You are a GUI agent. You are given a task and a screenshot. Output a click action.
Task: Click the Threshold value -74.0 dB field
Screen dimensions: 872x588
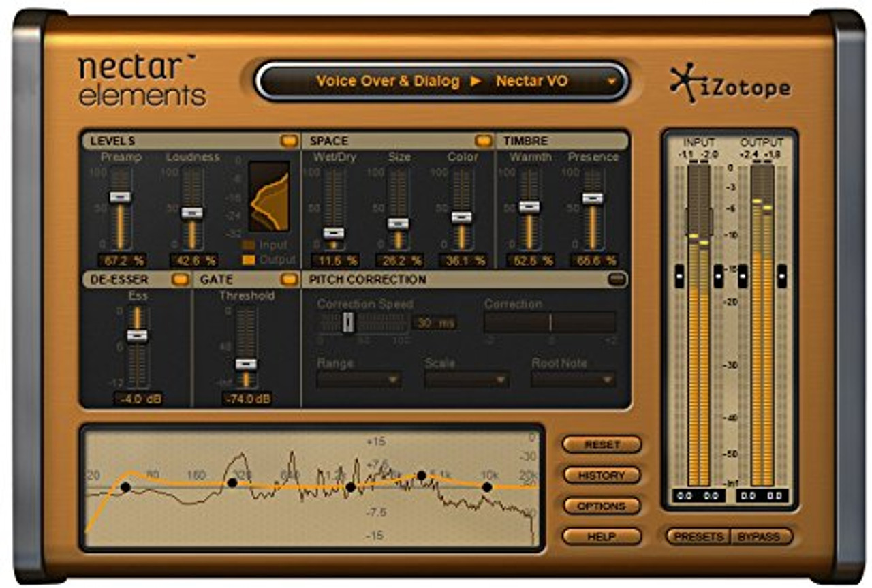pyautogui.click(x=247, y=399)
